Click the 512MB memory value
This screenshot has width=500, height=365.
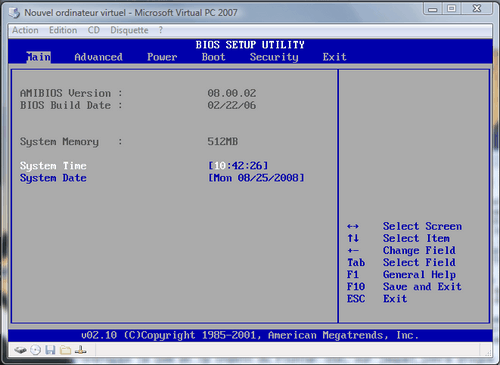pyautogui.click(x=223, y=142)
